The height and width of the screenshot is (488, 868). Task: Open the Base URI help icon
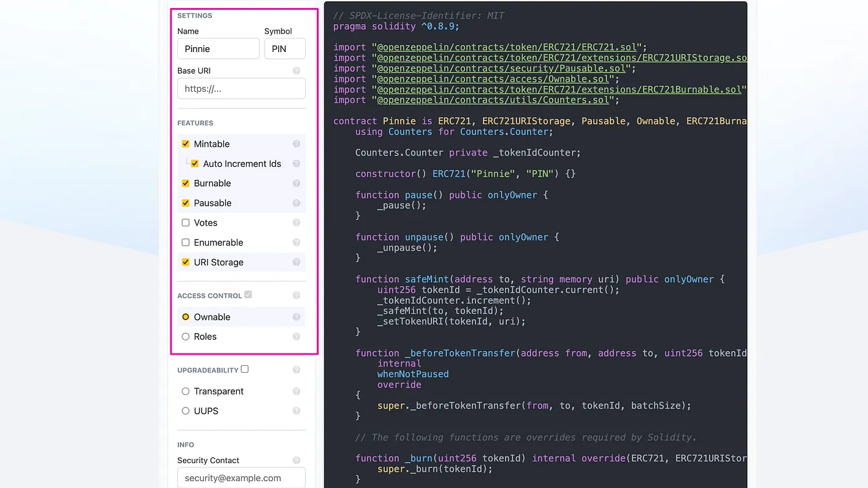(x=296, y=71)
